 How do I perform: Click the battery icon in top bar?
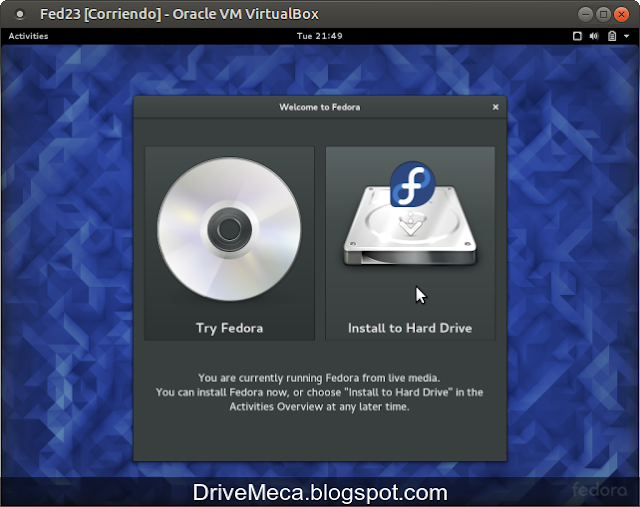coord(612,36)
